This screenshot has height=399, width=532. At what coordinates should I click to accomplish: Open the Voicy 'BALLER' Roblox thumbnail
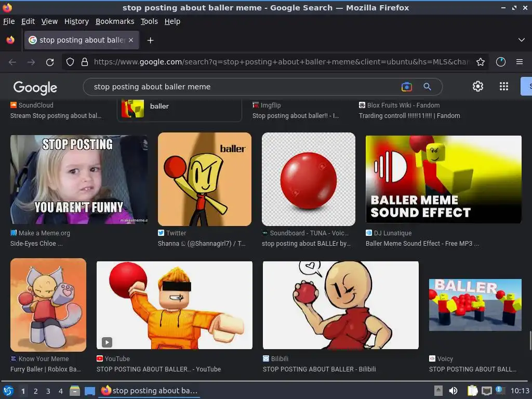[475, 304]
